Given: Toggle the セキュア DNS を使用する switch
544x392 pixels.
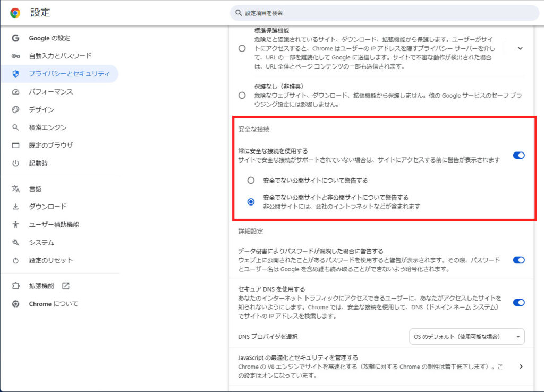Looking at the screenshot, I should (518, 302).
